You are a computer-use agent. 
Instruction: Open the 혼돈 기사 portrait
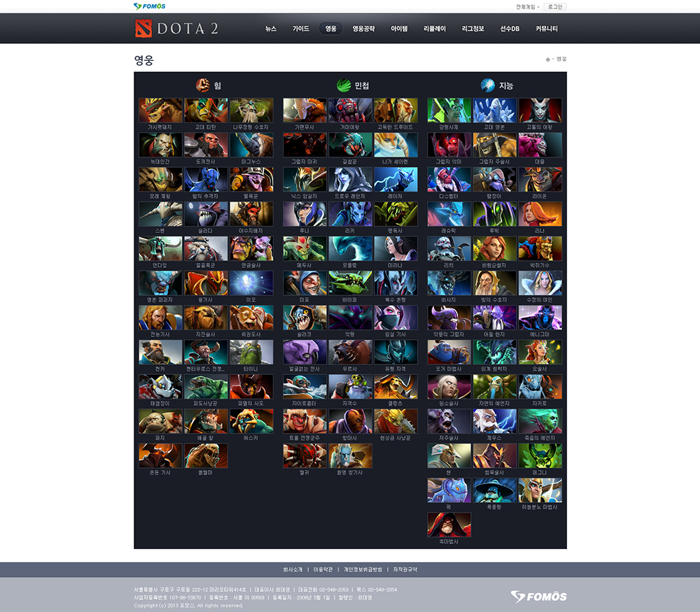click(160, 455)
